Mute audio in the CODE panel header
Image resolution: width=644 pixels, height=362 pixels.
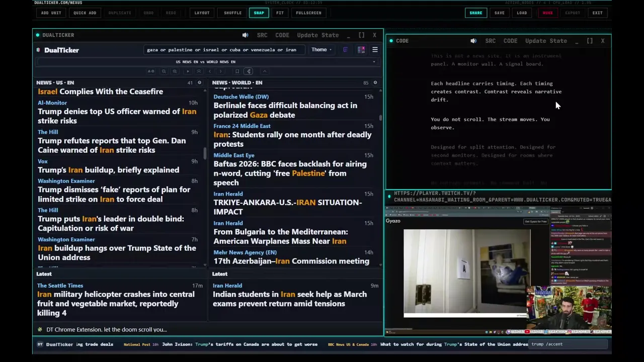point(473,41)
